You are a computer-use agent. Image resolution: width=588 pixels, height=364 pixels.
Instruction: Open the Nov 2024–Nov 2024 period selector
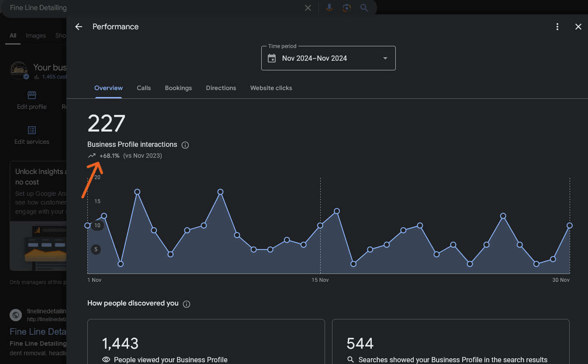[329, 58]
